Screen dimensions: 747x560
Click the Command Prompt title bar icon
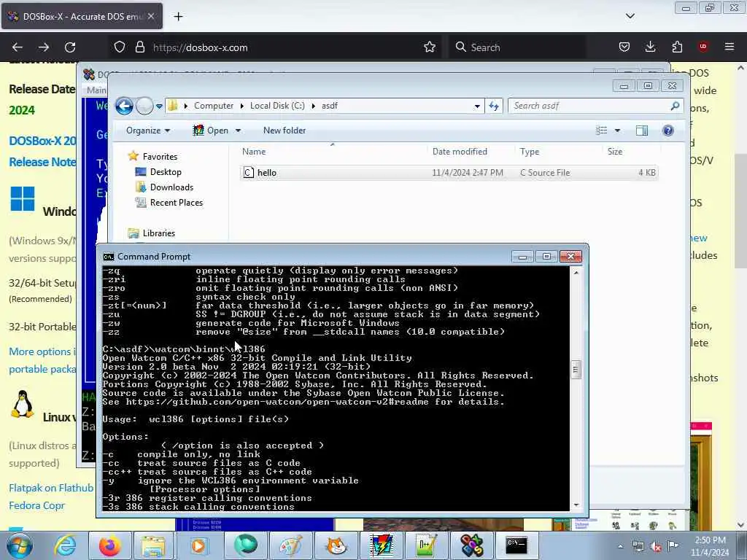tap(109, 257)
